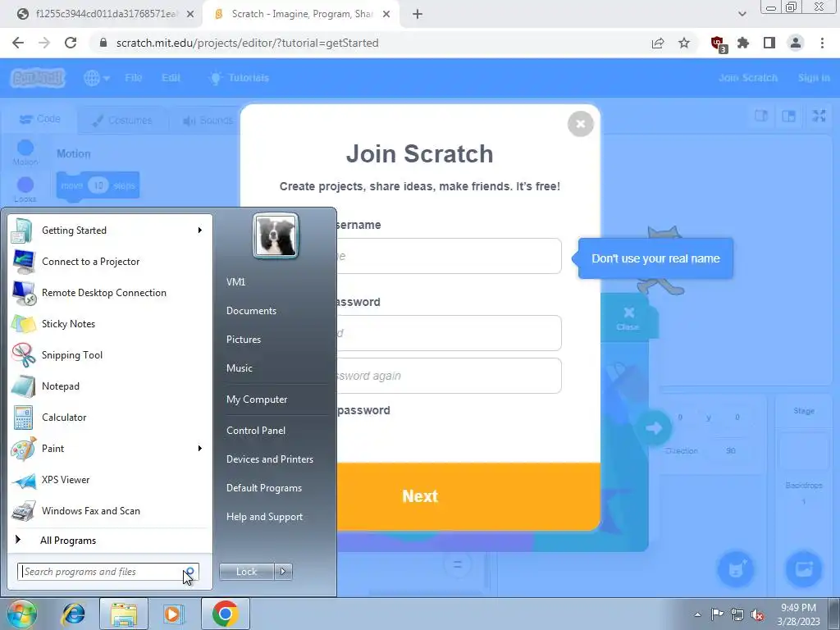The width and height of the screenshot is (840, 630).
Task: Click the password input field
Action: (449, 333)
